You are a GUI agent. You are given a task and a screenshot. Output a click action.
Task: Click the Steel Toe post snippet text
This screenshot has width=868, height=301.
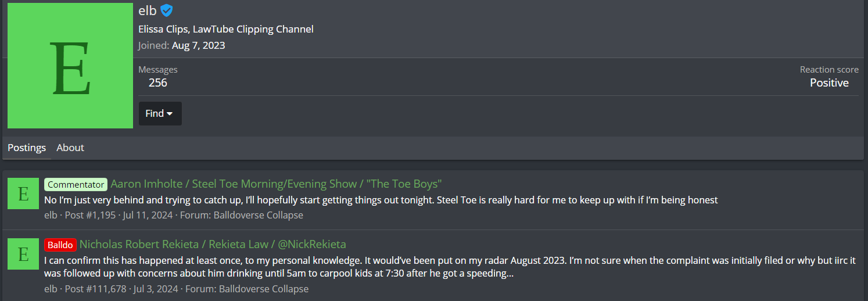point(381,200)
